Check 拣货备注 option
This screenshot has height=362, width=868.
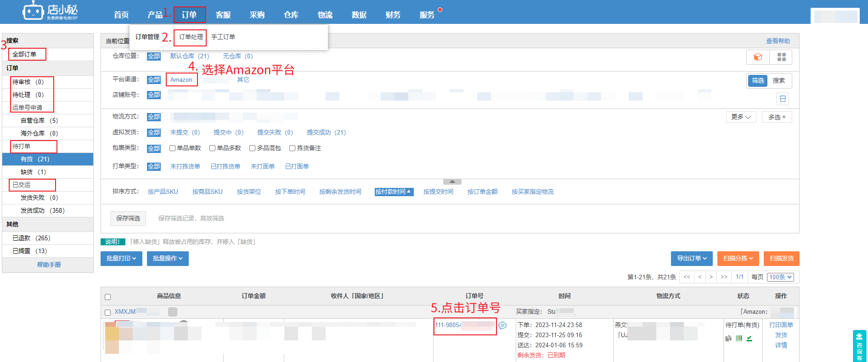[293, 148]
